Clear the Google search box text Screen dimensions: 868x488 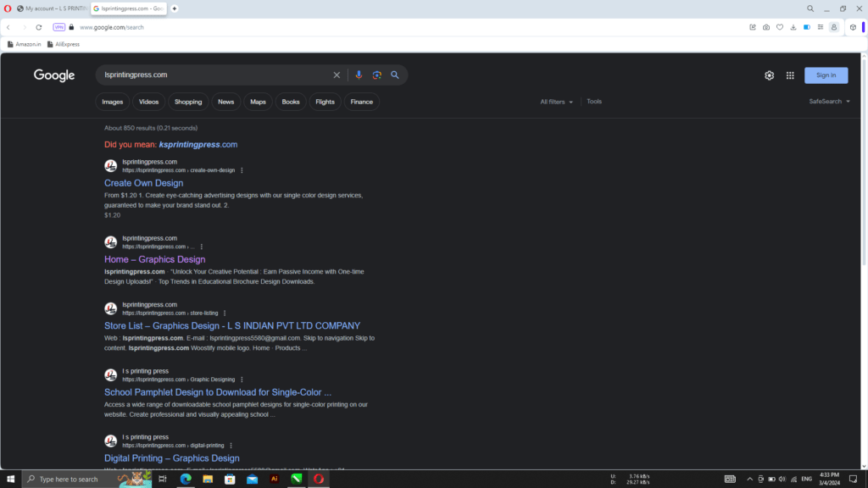337,75
